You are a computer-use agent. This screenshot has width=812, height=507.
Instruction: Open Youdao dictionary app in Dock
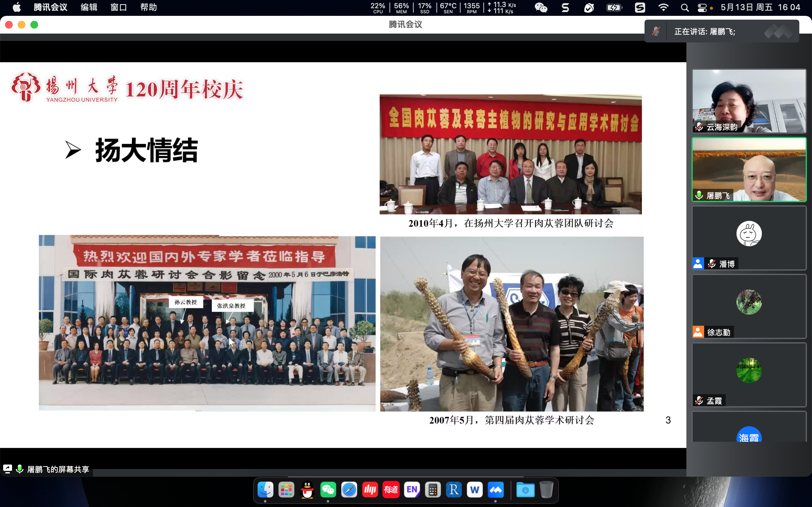pyautogui.click(x=391, y=490)
